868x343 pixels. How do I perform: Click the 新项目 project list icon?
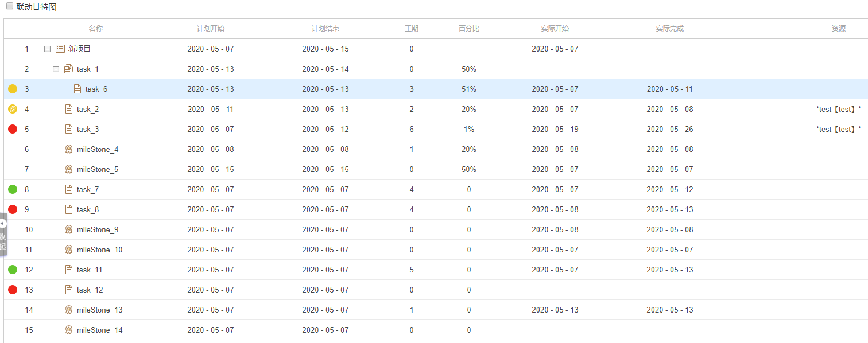tap(60, 49)
